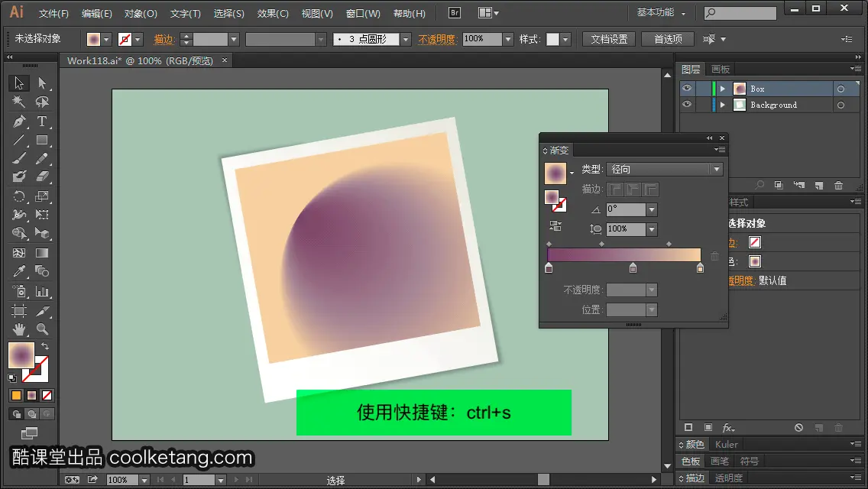This screenshot has height=489, width=868.
Task: Close the Work118.ai document tab
Action: [224, 60]
